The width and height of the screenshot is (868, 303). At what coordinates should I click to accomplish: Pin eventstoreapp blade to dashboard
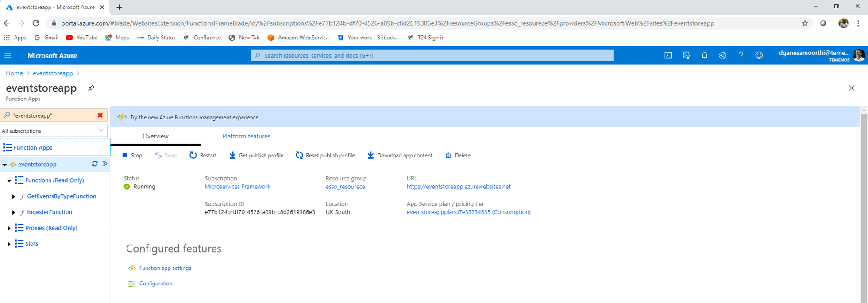point(91,88)
